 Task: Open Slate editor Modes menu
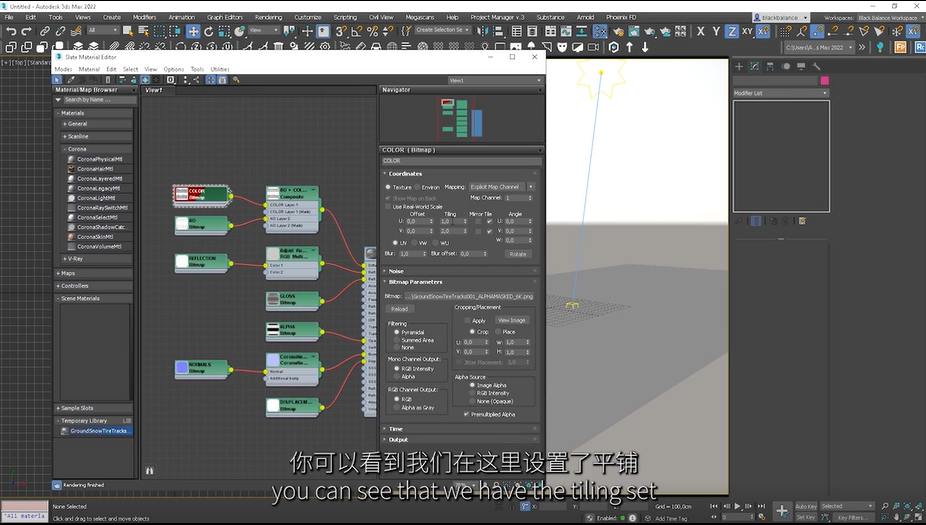pos(63,69)
